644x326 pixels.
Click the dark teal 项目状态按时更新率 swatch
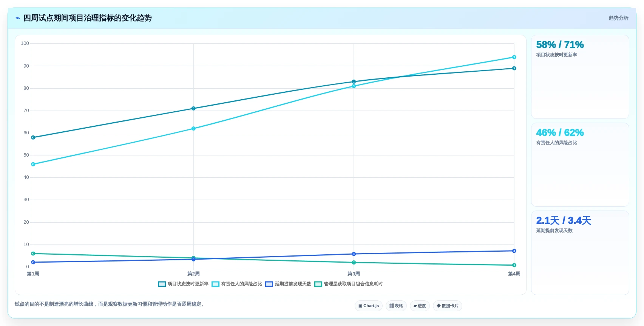[162, 284]
